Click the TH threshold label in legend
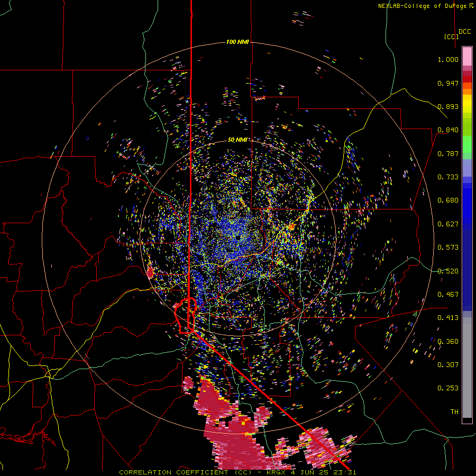 [454, 412]
